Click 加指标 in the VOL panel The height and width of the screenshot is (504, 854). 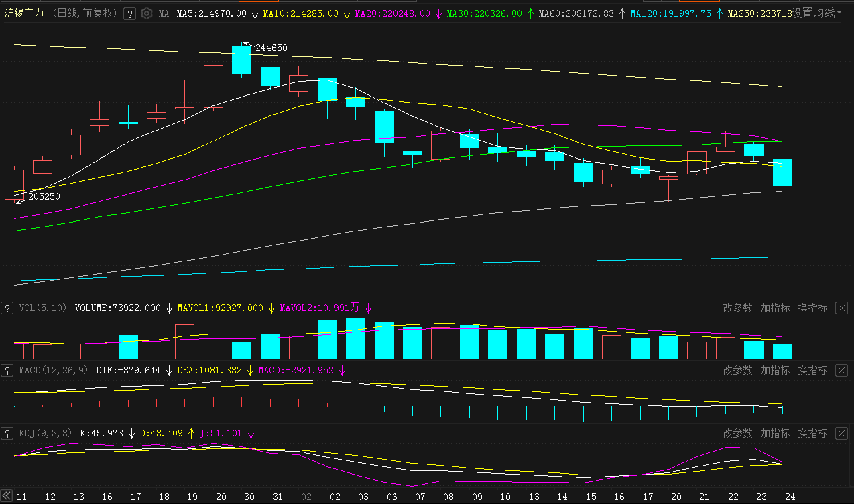pos(775,308)
